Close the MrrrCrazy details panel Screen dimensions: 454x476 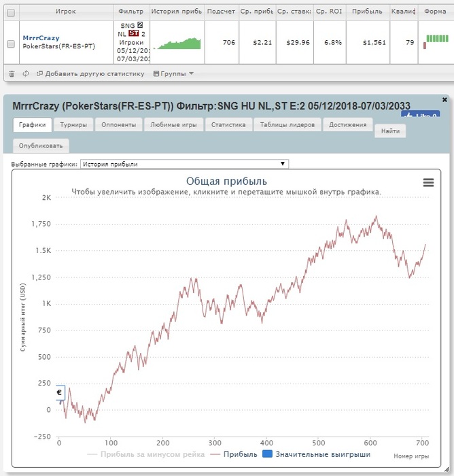pyautogui.click(x=444, y=99)
